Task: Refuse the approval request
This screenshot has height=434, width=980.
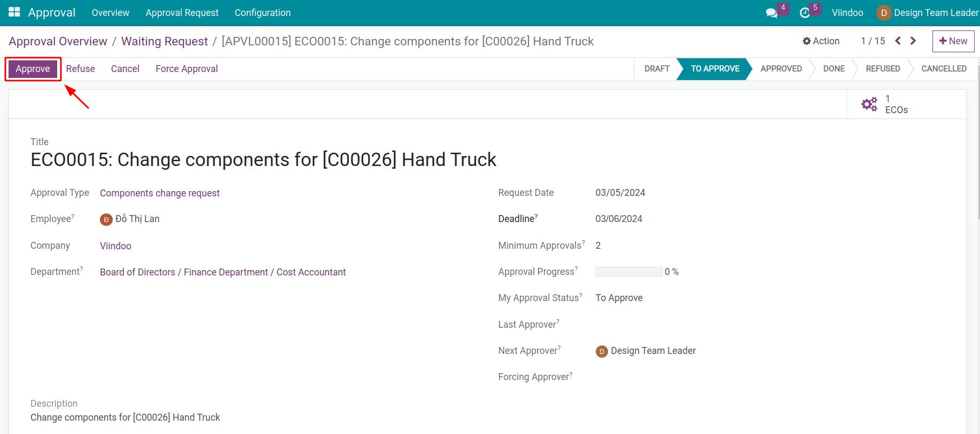Action: (81, 69)
